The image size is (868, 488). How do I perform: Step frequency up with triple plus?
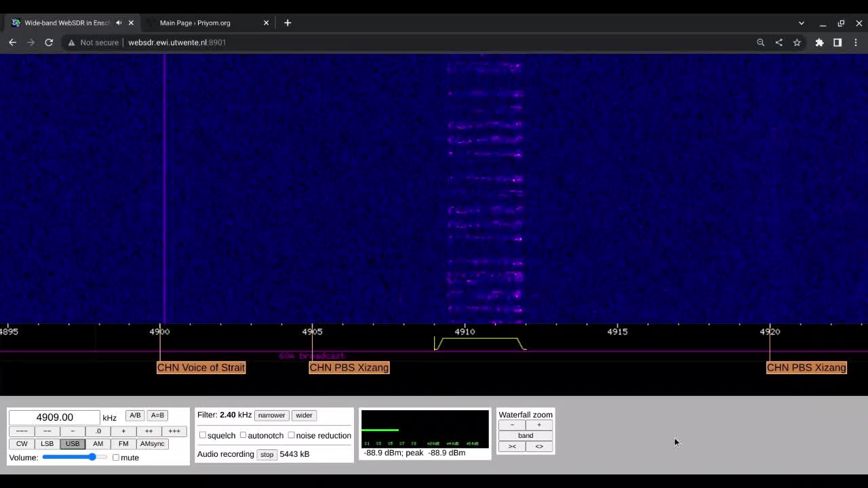[x=174, y=431]
